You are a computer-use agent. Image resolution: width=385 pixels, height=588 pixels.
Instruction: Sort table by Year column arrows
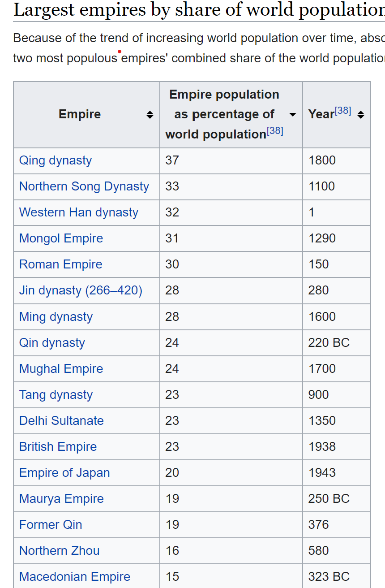[x=361, y=115]
